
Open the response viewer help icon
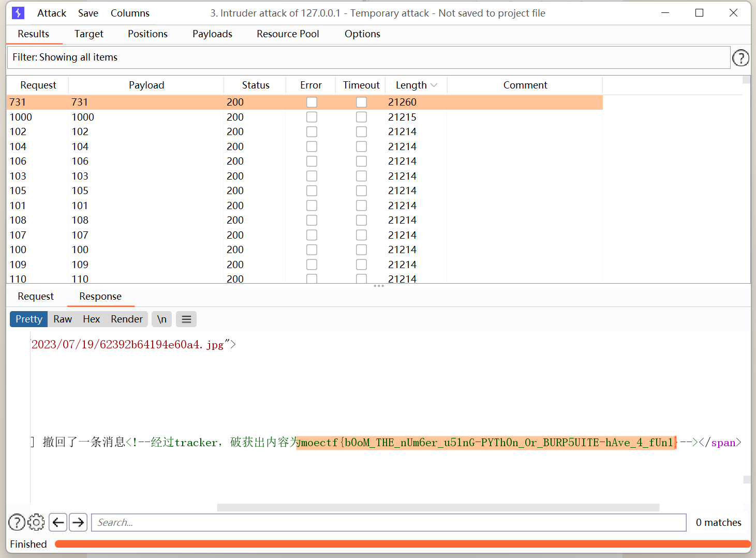point(17,522)
